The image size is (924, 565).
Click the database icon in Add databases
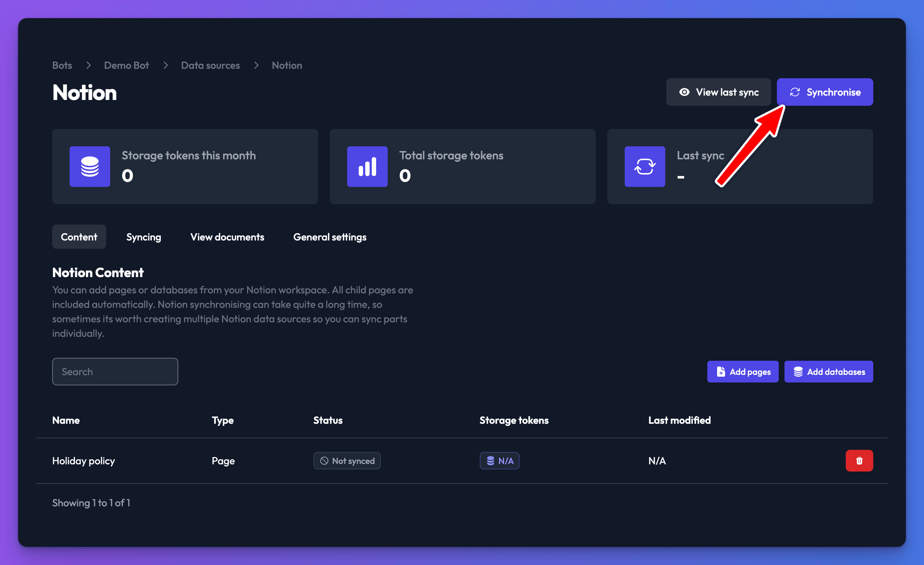point(798,372)
